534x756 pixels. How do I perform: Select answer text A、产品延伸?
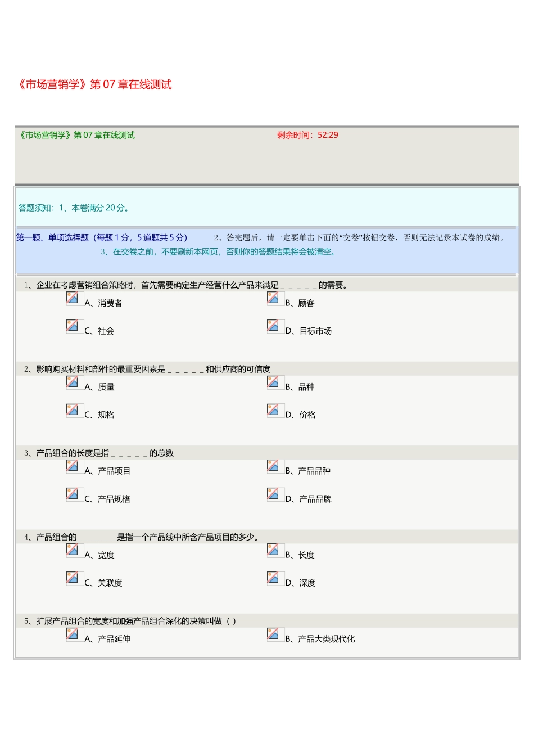point(107,640)
